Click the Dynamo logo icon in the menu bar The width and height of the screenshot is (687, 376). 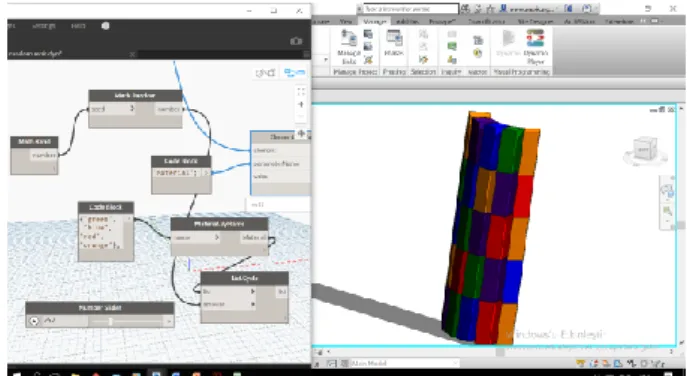click(x=105, y=26)
